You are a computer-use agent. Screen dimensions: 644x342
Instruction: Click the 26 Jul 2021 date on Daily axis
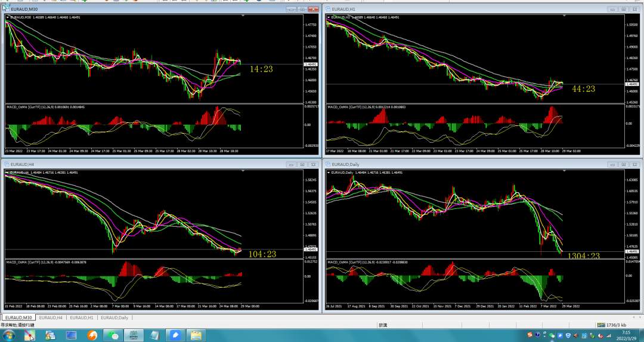point(333,306)
